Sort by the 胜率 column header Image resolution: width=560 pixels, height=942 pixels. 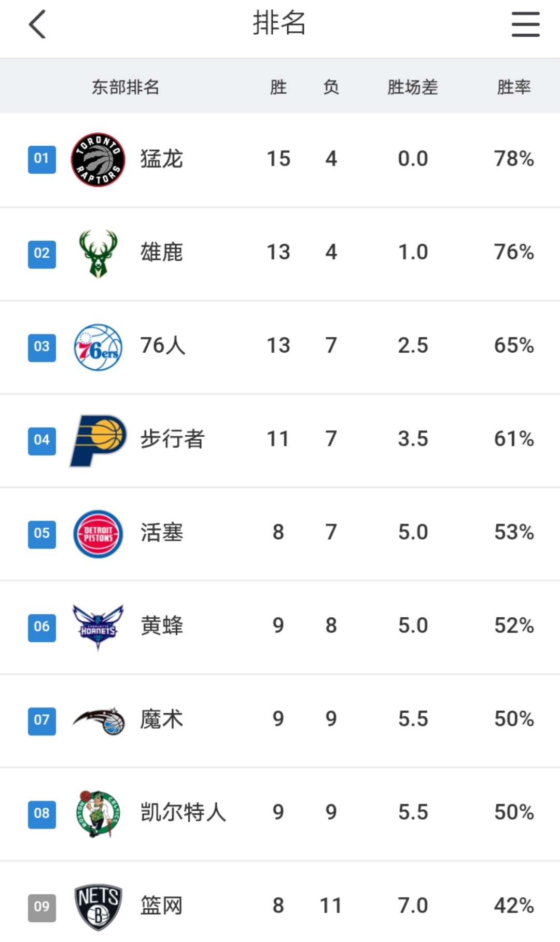click(513, 87)
